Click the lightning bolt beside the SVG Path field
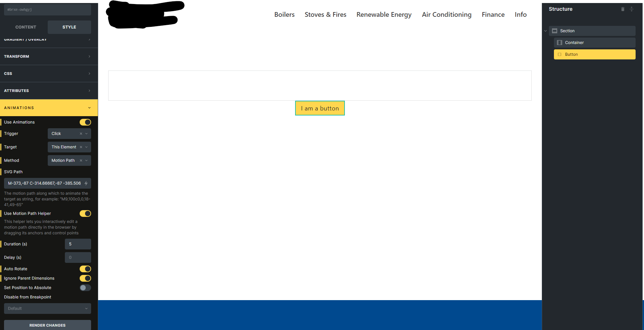This screenshot has width=644, height=330. (x=87, y=183)
